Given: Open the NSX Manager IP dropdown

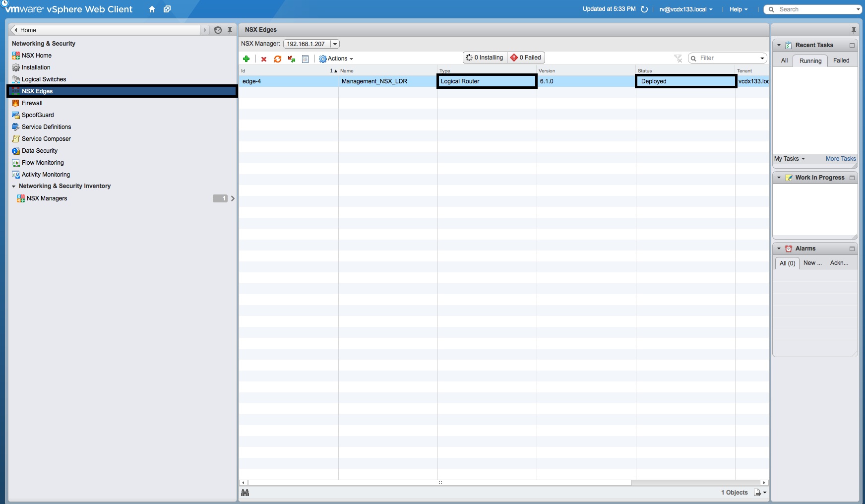Looking at the screenshot, I should [335, 44].
